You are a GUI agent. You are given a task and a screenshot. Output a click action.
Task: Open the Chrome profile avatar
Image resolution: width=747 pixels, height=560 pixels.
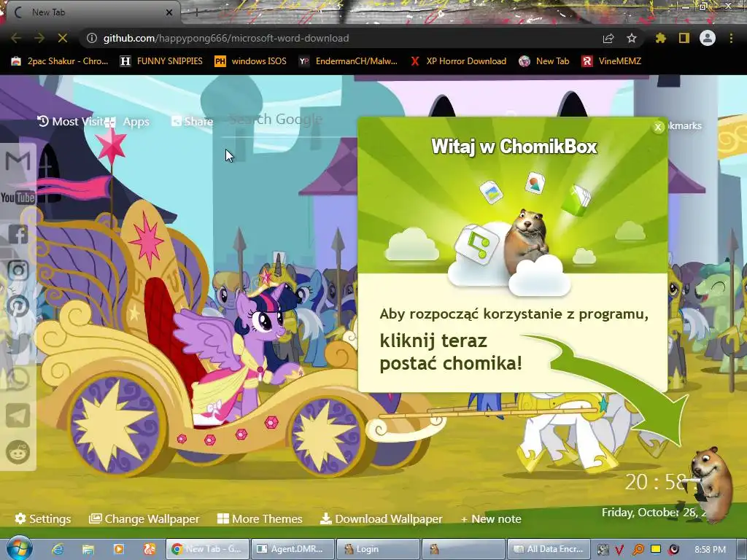point(708,38)
